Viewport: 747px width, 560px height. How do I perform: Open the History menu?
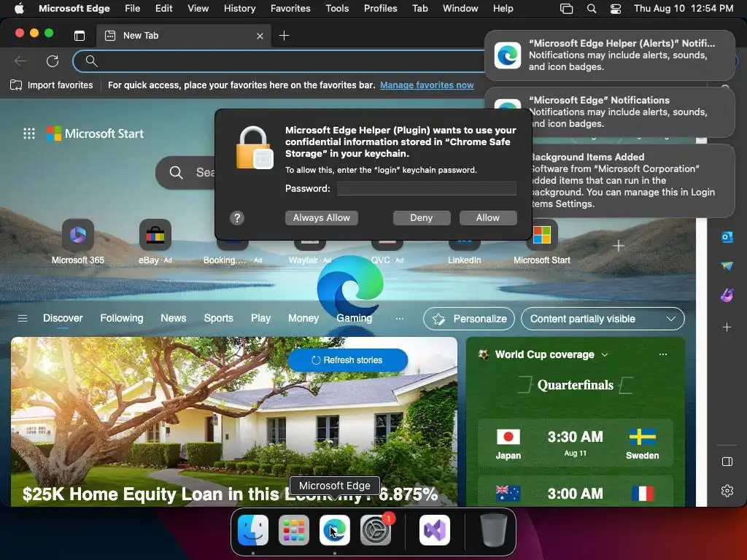click(x=239, y=8)
